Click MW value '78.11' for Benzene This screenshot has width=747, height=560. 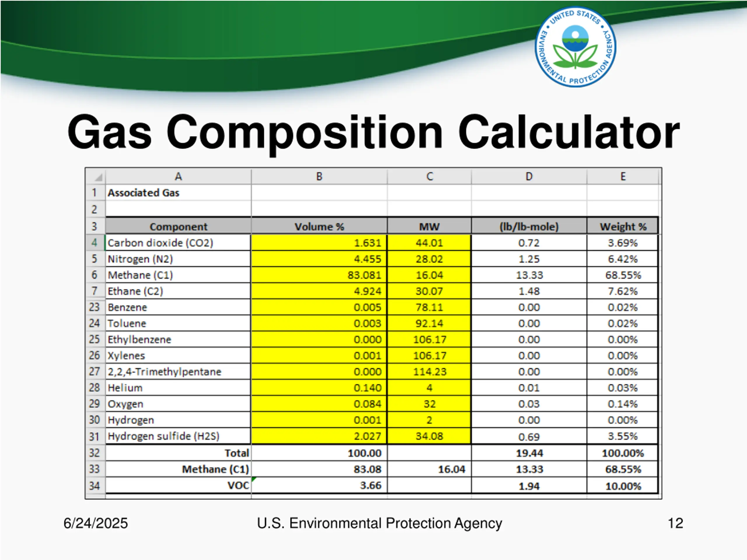429,307
